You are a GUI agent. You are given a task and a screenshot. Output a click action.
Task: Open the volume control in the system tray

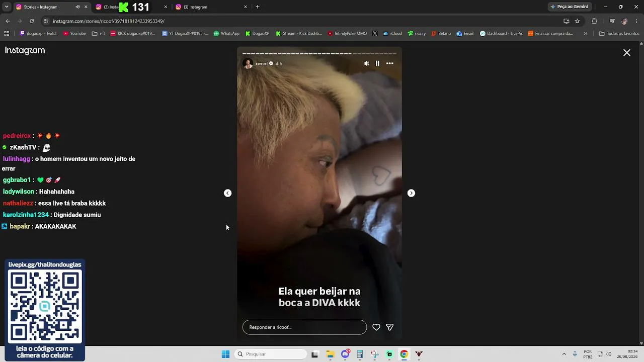pyautogui.click(x=608, y=354)
